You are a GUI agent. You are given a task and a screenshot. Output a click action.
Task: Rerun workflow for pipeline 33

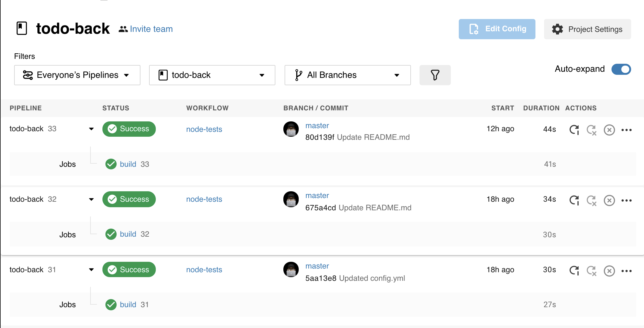point(574,130)
